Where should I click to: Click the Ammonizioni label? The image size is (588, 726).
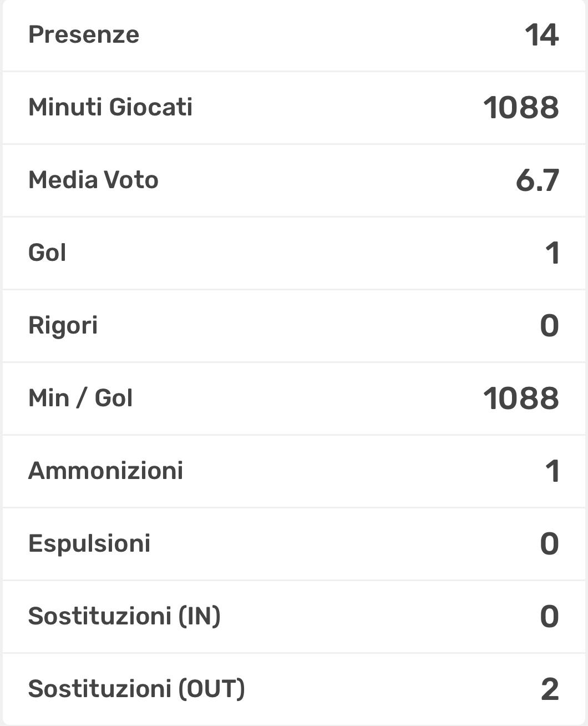[x=105, y=471]
